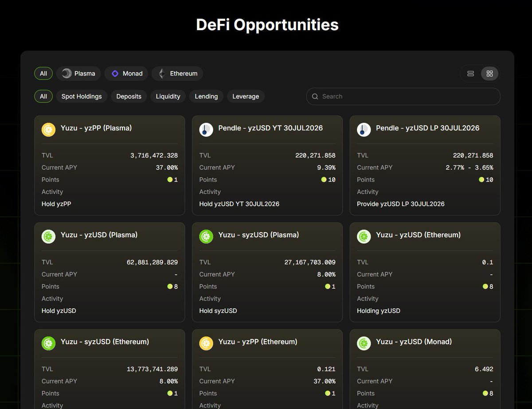The height and width of the screenshot is (409, 532).
Task: Click points dot on Pendle YT card
Action: pyautogui.click(x=324, y=180)
